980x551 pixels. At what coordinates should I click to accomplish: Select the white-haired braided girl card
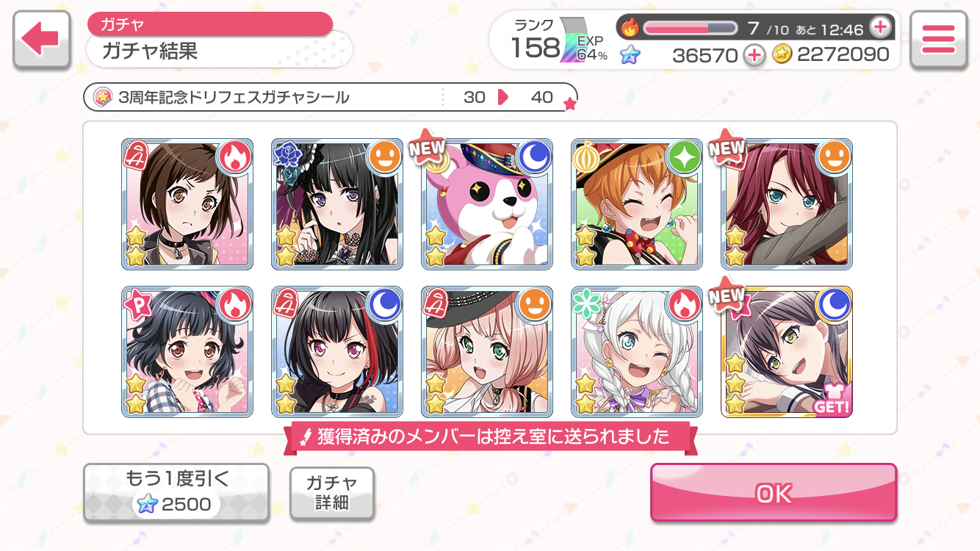pos(637,352)
